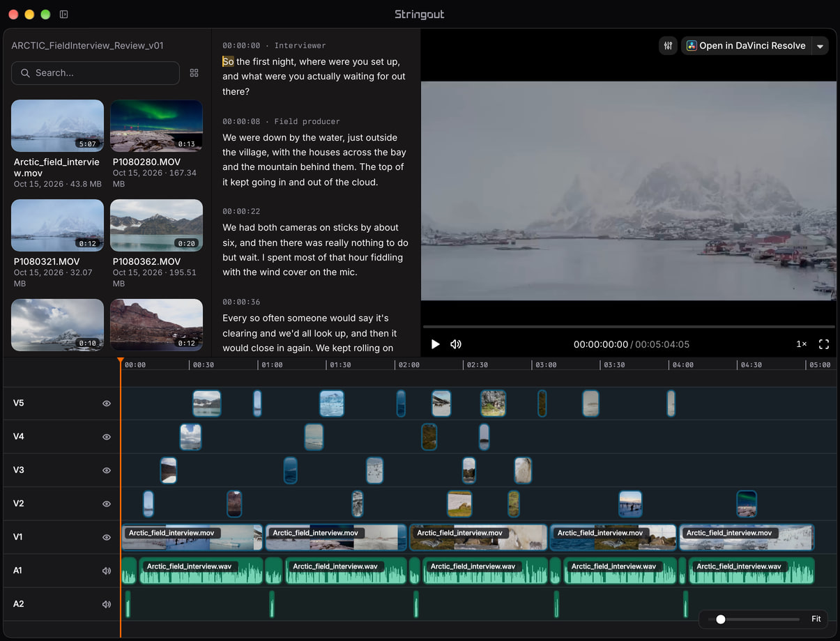Image resolution: width=840 pixels, height=641 pixels.
Task: Select the V1 track label
Action: pyautogui.click(x=18, y=537)
